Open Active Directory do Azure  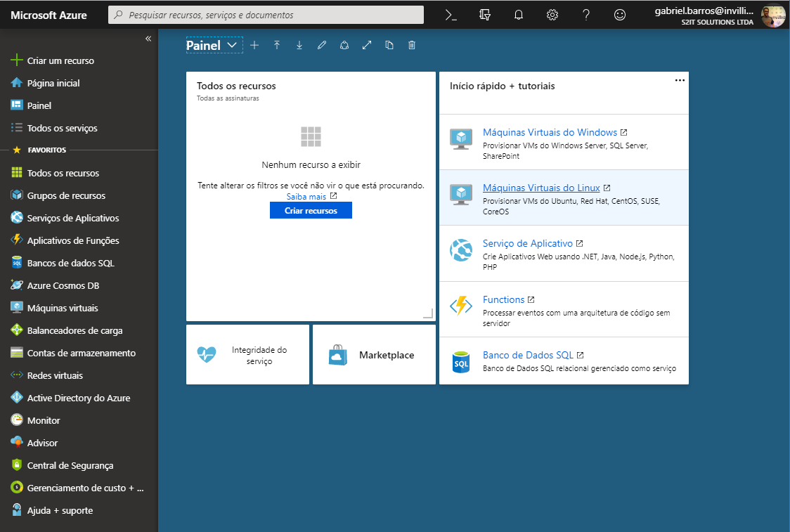tap(79, 398)
